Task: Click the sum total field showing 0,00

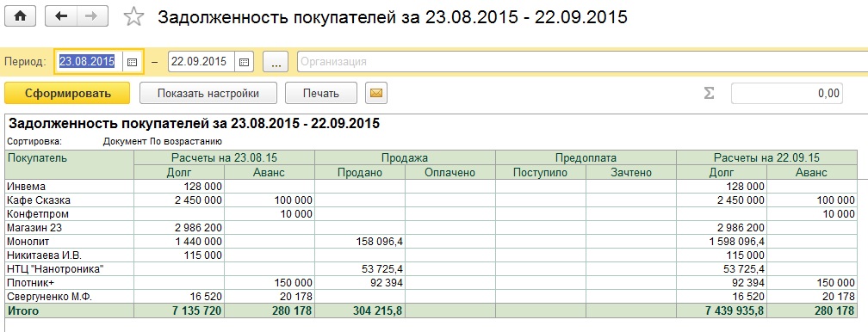Action: (787, 93)
